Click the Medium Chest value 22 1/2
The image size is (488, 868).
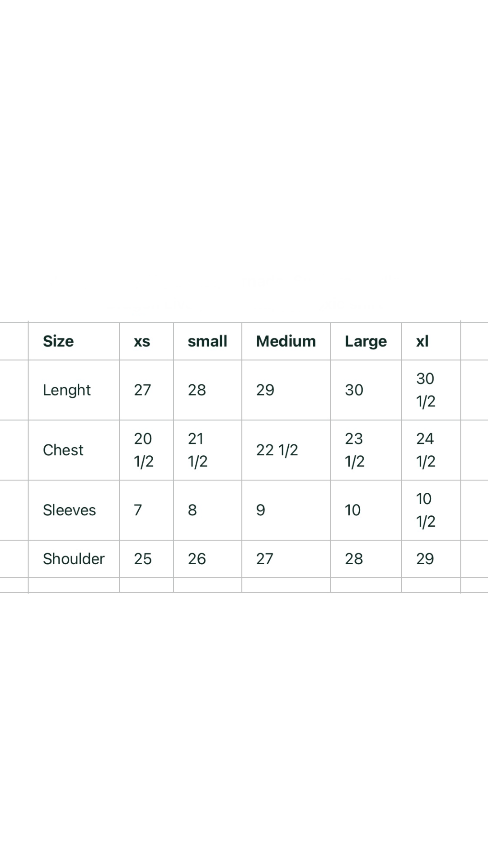coord(277,450)
